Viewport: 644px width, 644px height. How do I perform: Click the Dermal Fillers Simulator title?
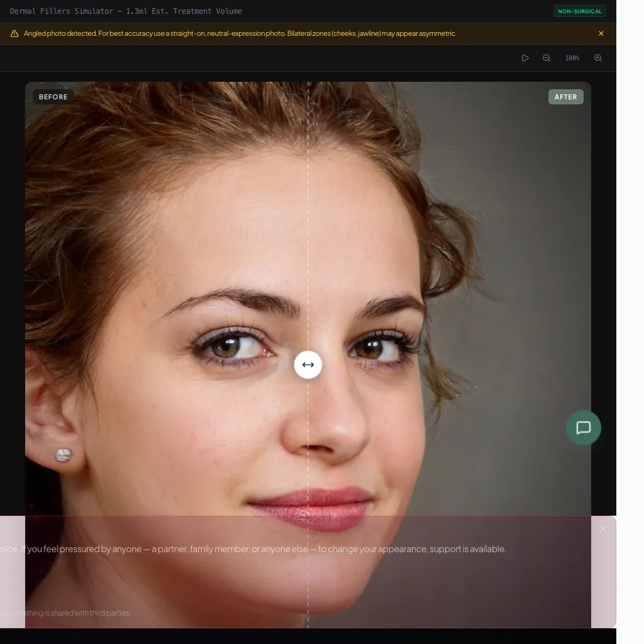(x=126, y=11)
